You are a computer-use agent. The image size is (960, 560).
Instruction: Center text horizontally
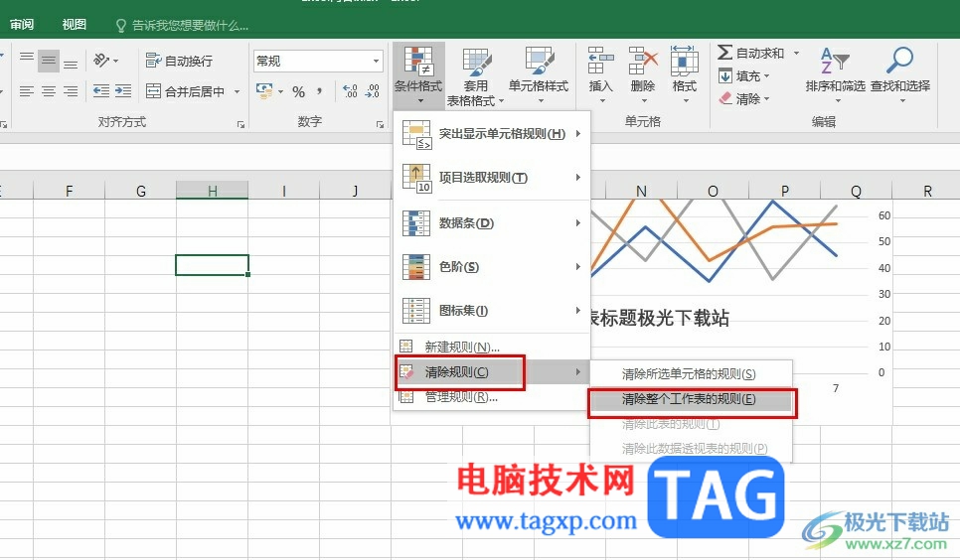[49, 91]
